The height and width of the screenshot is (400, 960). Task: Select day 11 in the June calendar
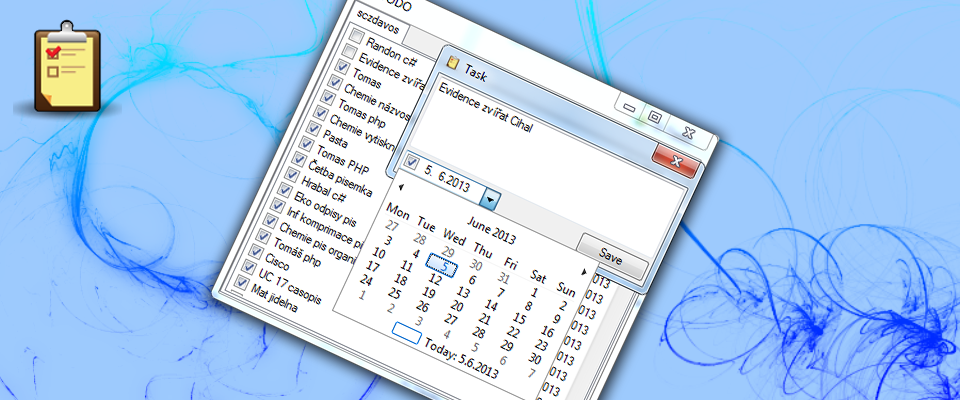click(x=407, y=267)
